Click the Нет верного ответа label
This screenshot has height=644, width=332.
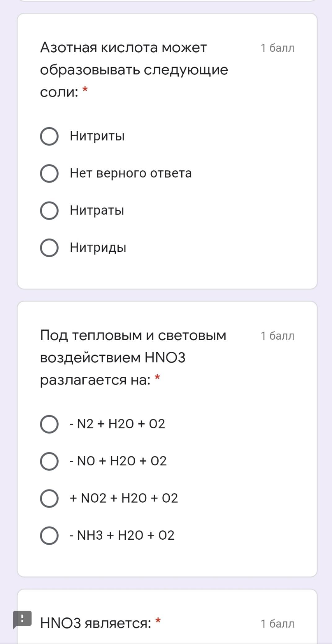131,173
